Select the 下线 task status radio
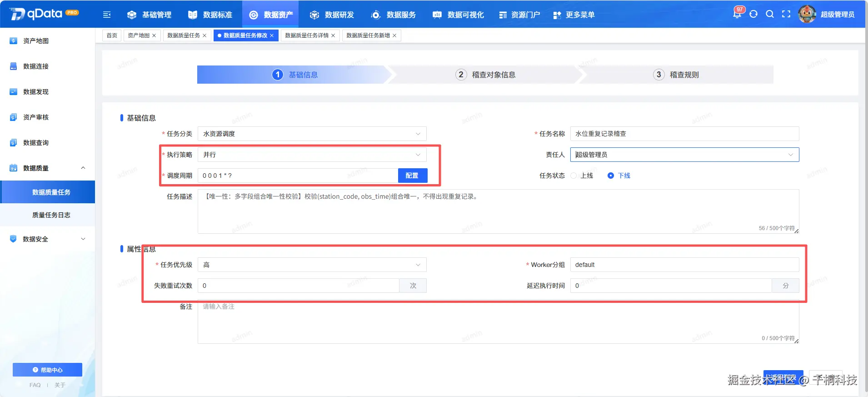Viewport: 868px width, 397px height. click(611, 176)
